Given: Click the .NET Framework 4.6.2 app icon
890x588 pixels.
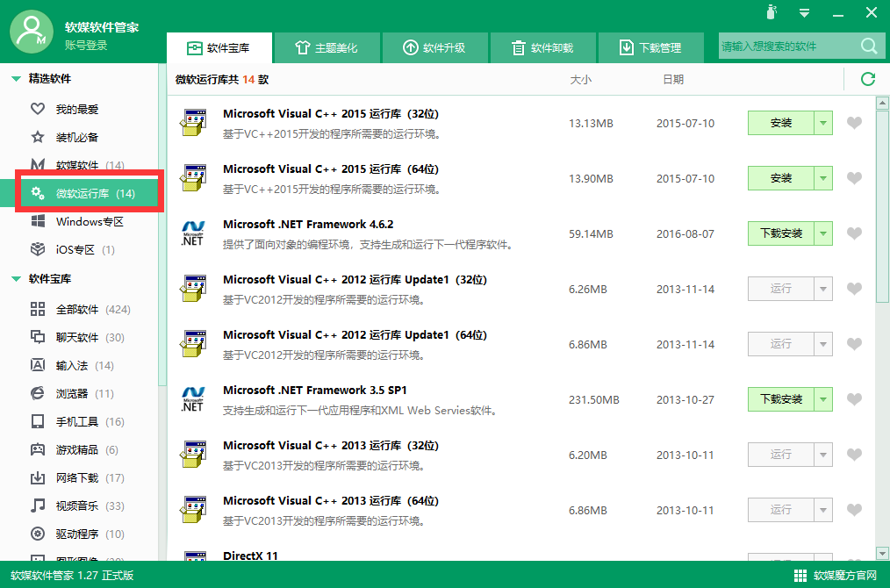Looking at the screenshot, I should [x=193, y=233].
